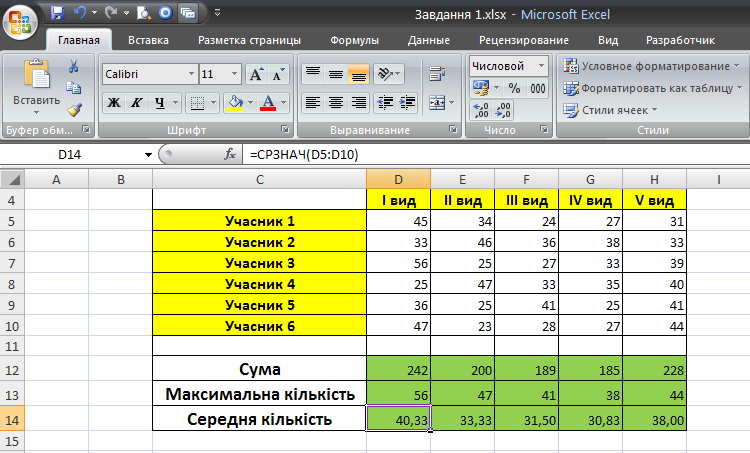Screen dimensions: 750x453
Task: Open print preview from Quick Access
Action: tap(143, 13)
